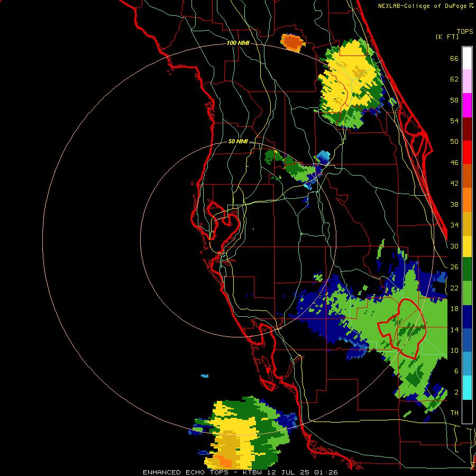Viewport: 476px width, 476px height.
Task: Click the small light-blue echo offshore in the Gulf
Action: click(205, 376)
